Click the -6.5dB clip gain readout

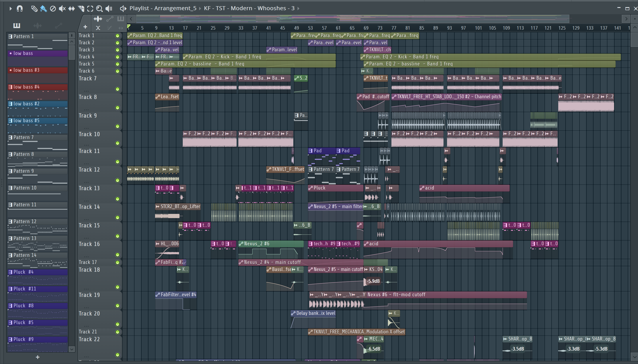(x=374, y=349)
